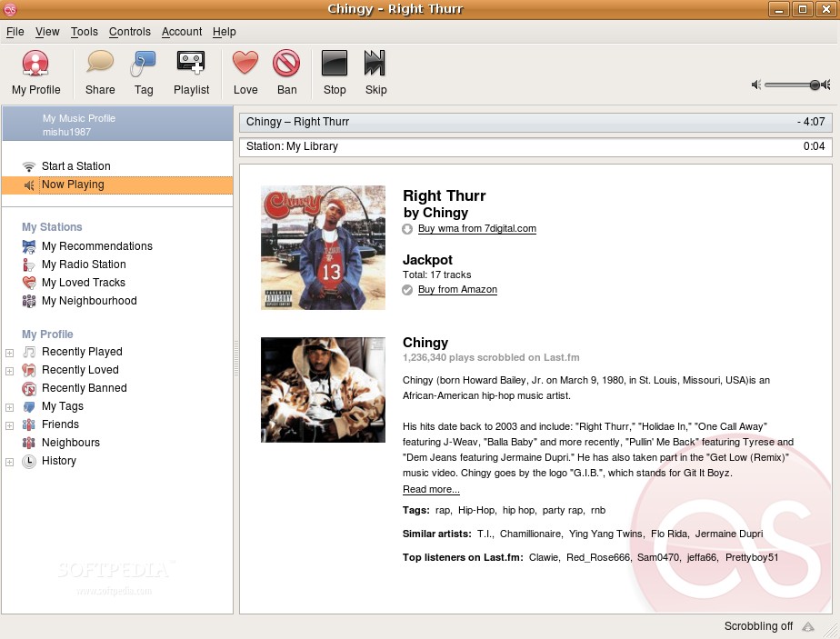Viewport: 840px width, 639px height.
Task: Select Start a Station row
Action: tap(117, 166)
